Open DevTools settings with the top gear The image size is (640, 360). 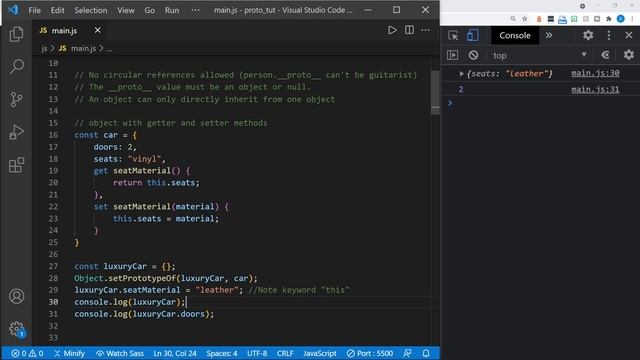pyautogui.click(x=588, y=35)
